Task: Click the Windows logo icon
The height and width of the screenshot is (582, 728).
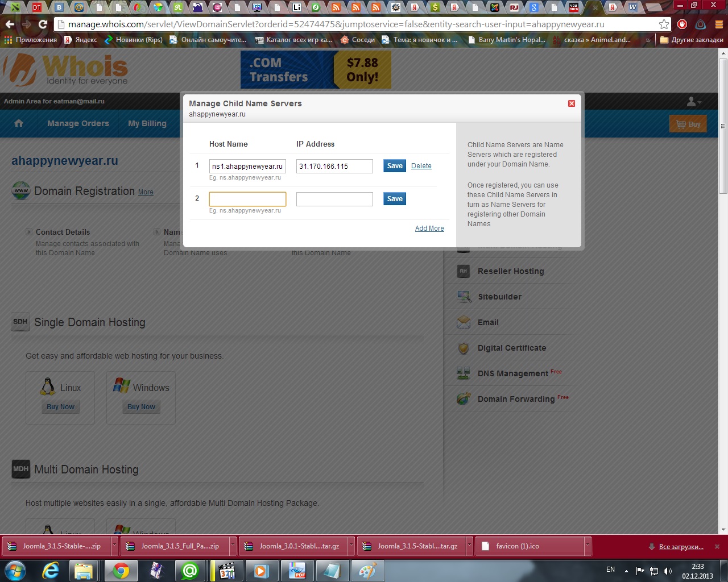Action: pos(121,386)
